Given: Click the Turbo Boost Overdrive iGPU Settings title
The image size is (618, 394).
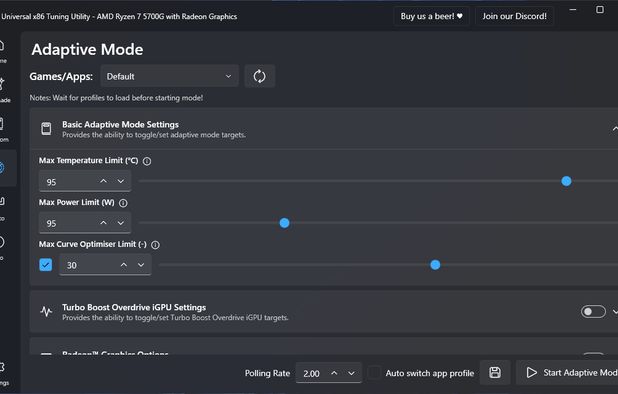Looking at the screenshot, I should (134, 307).
